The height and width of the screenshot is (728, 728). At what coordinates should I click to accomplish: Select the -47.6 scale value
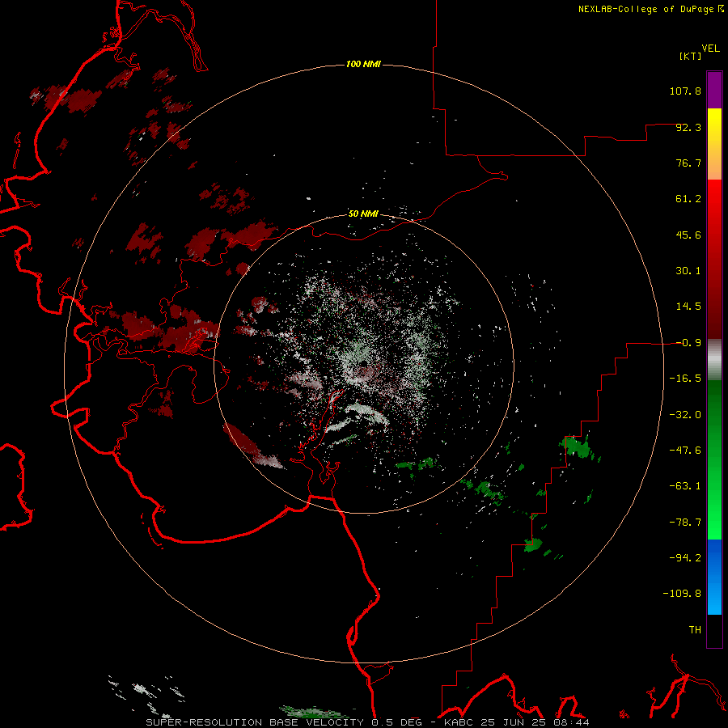(685, 451)
